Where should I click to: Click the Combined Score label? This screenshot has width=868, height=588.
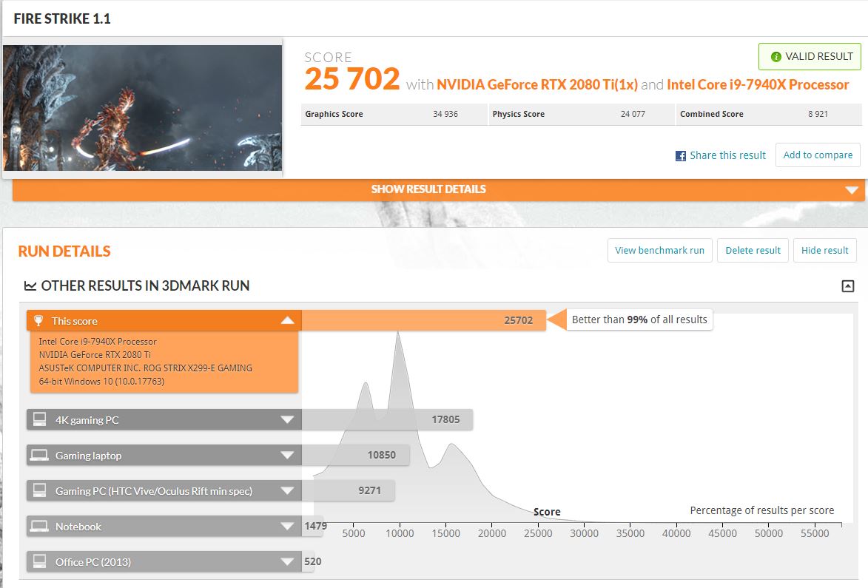(711, 114)
